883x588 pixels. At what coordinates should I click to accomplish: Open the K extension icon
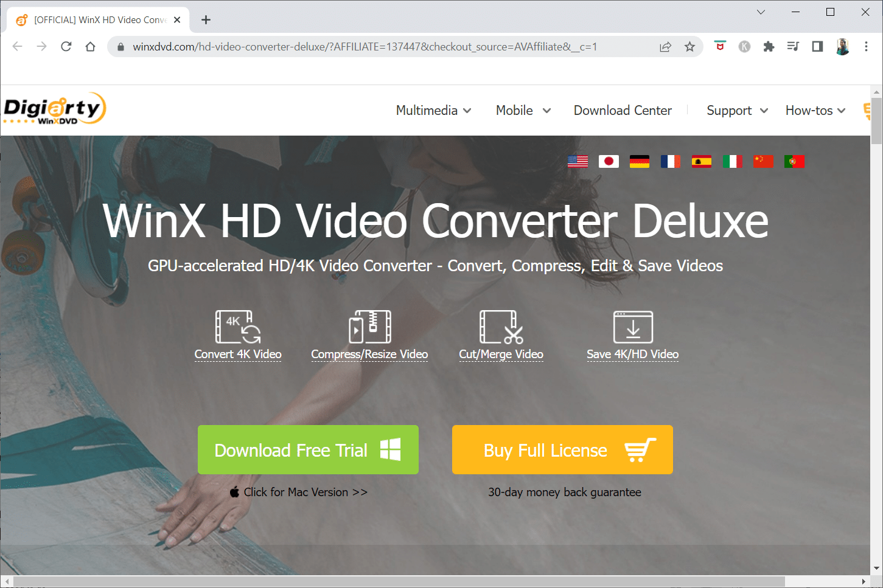click(744, 47)
